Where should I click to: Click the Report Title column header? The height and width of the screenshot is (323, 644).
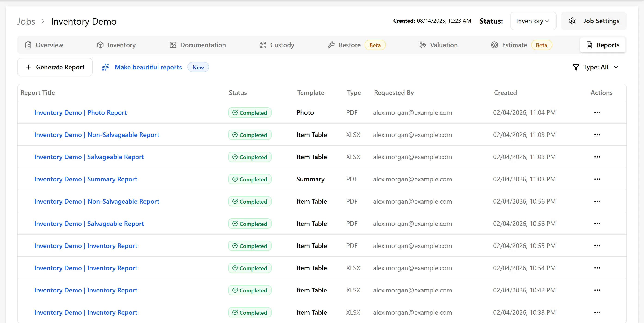pyautogui.click(x=37, y=93)
